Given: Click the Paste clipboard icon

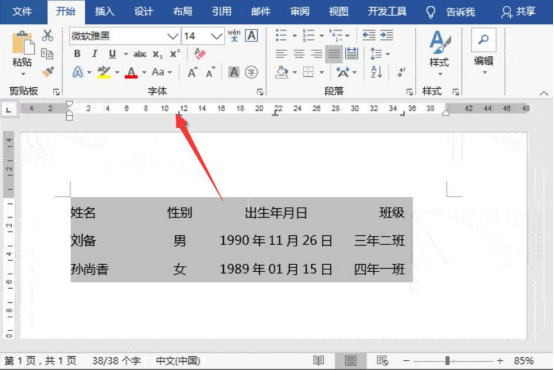Looking at the screenshot, I should tap(23, 44).
